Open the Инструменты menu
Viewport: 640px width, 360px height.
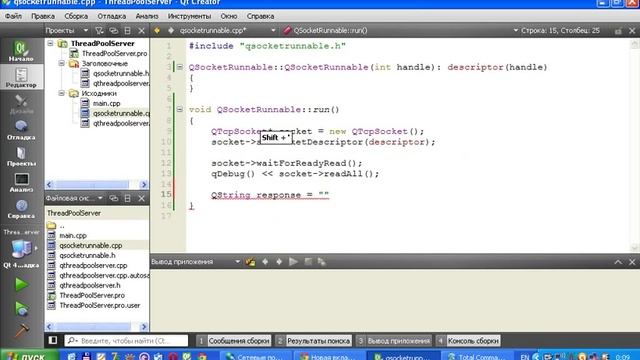[x=189, y=16]
